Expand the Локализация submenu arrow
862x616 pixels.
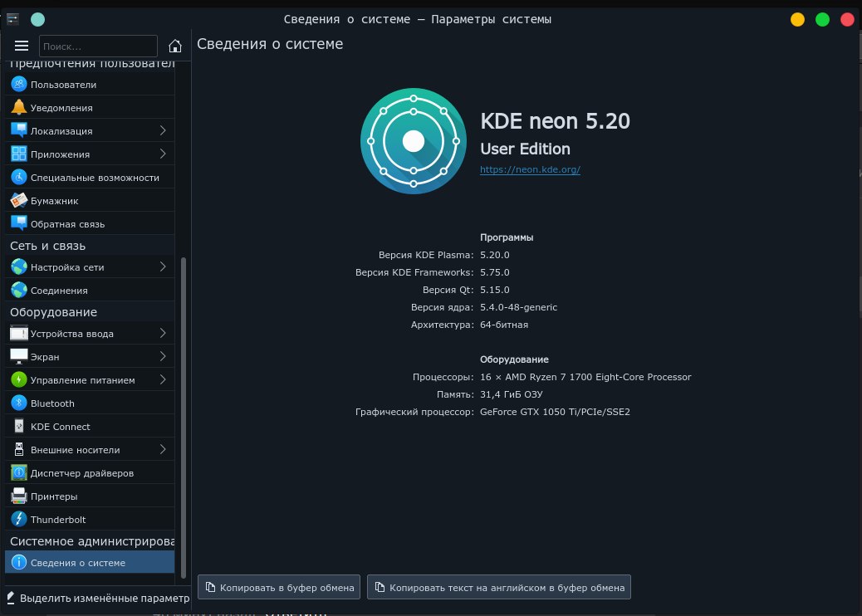pos(163,130)
